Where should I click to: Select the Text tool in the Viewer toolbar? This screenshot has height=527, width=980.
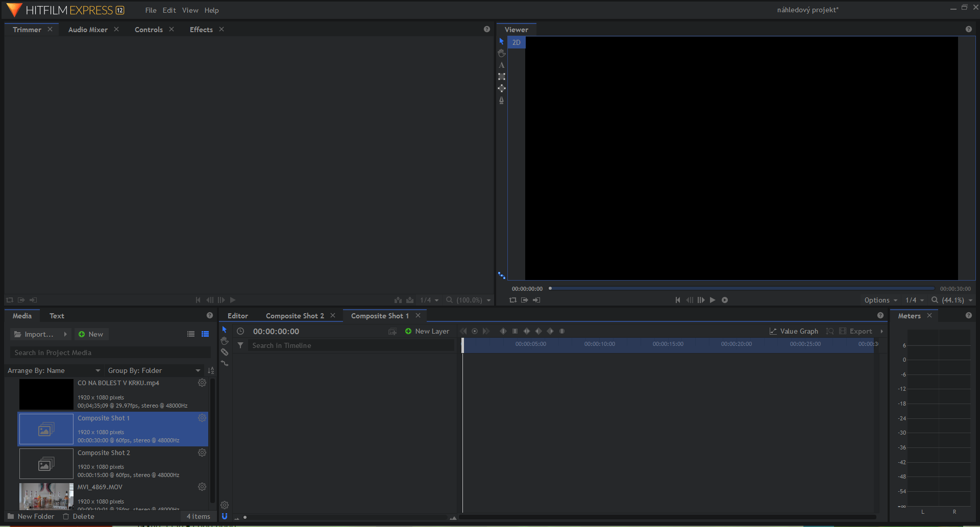[501, 65]
